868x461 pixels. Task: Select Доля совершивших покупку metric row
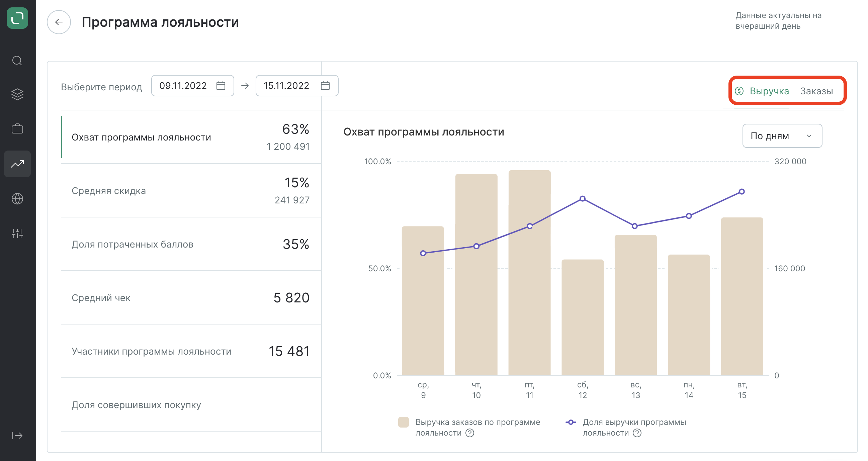191,405
